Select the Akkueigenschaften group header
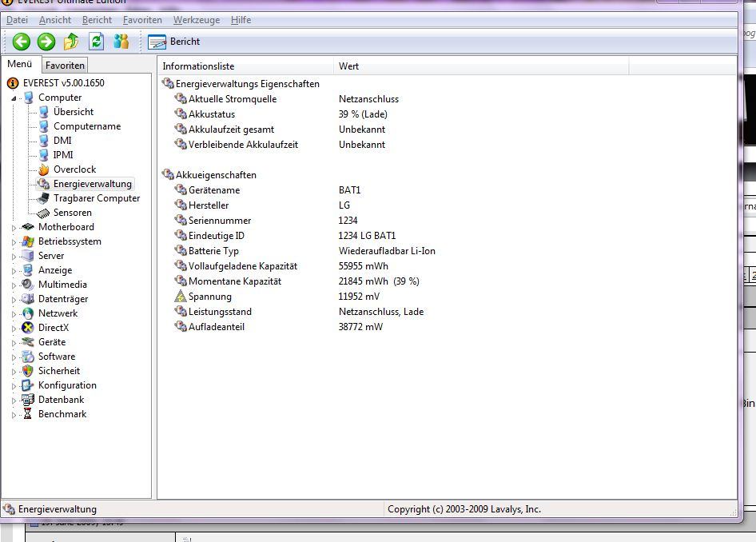 point(209,175)
